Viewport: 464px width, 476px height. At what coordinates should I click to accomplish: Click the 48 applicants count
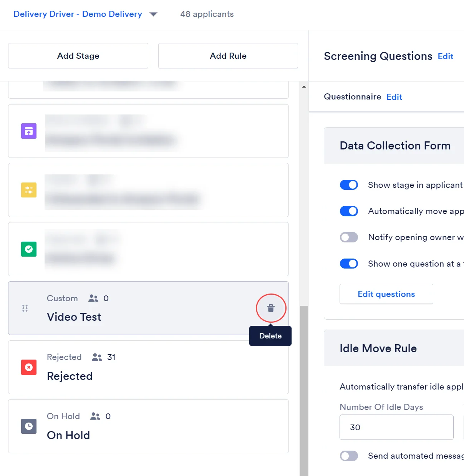207,14
